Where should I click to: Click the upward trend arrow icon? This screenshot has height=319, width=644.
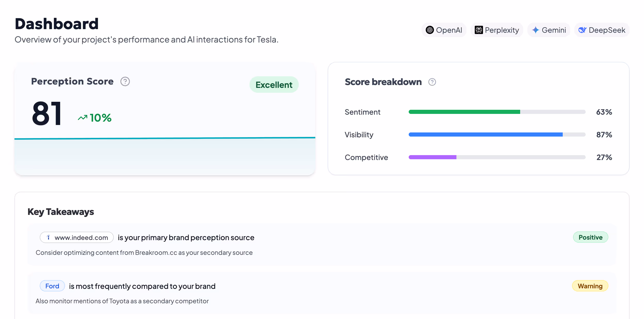click(83, 118)
